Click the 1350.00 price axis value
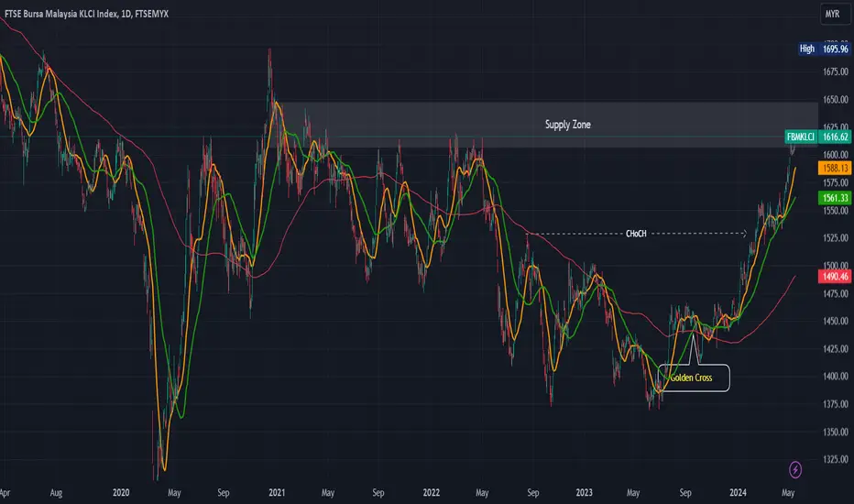854x504 pixels. pyautogui.click(x=836, y=433)
